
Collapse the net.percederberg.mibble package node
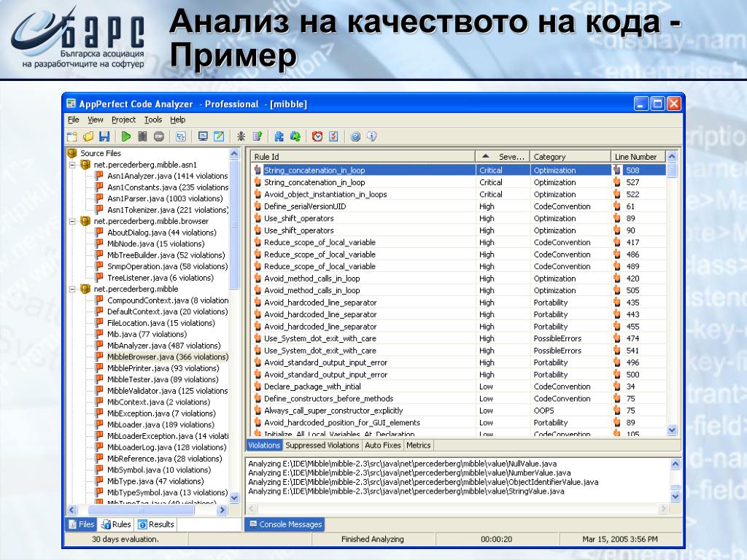coord(72,289)
